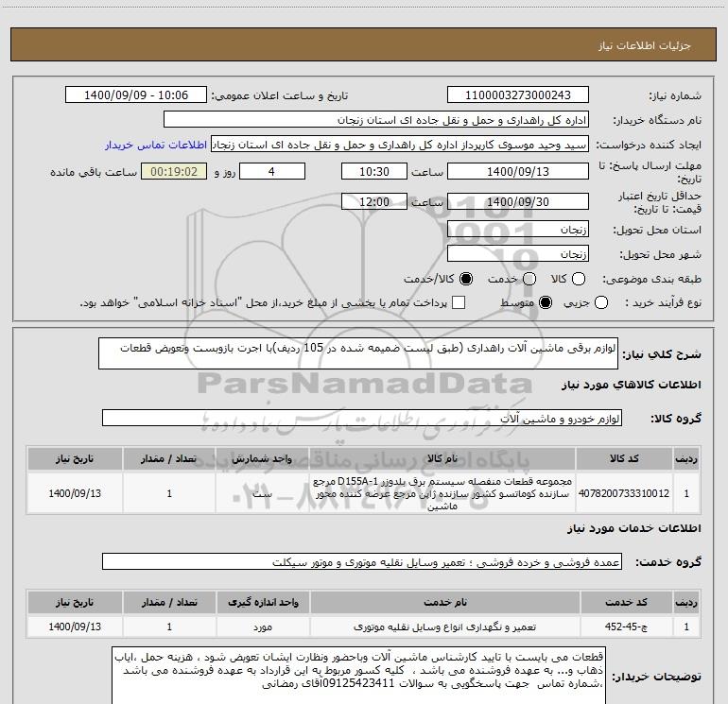Click the need number field 1100003273000243
The height and width of the screenshot is (704, 728).
[518, 95]
